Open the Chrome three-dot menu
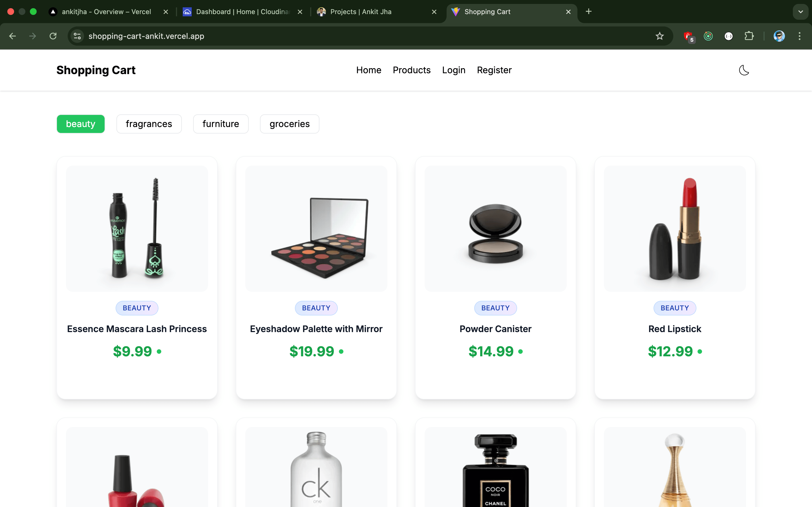The width and height of the screenshot is (812, 507). pos(800,36)
